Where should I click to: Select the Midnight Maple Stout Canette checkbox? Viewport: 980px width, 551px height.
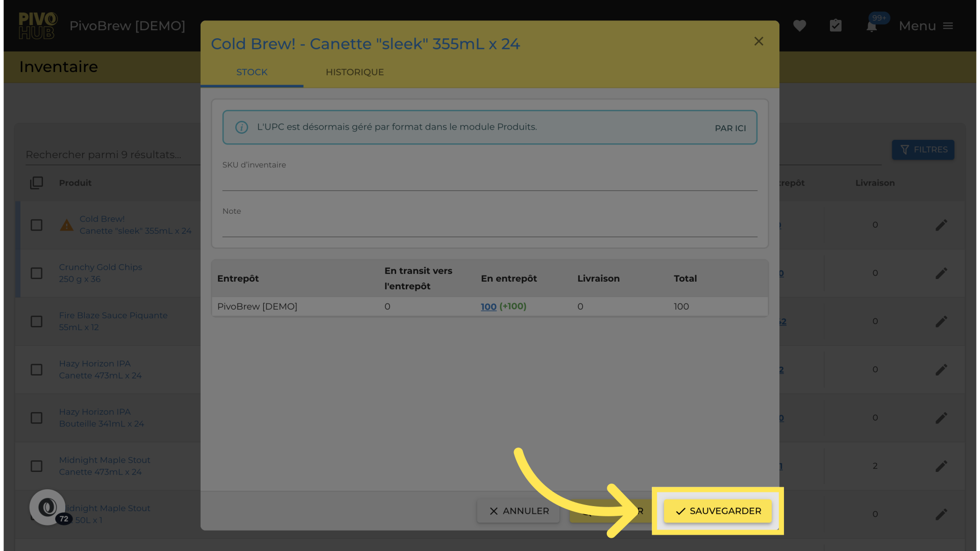tap(36, 466)
